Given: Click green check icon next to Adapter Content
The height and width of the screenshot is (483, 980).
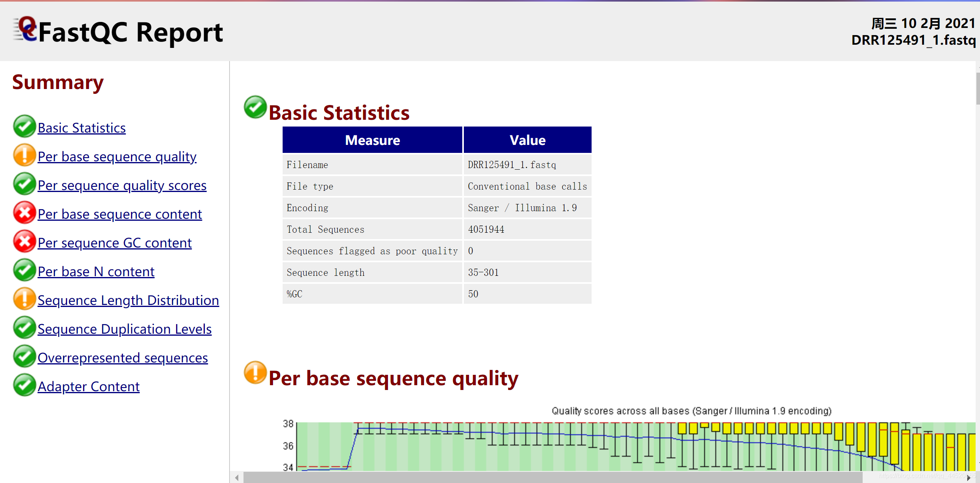Looking at the screenshot, I should [x=24, y=385].
